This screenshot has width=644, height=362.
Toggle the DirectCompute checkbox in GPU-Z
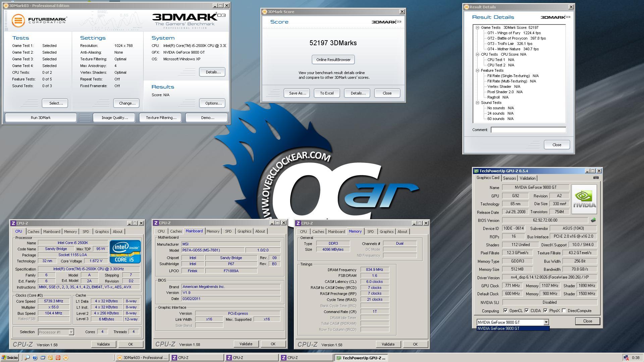point(564,311)
